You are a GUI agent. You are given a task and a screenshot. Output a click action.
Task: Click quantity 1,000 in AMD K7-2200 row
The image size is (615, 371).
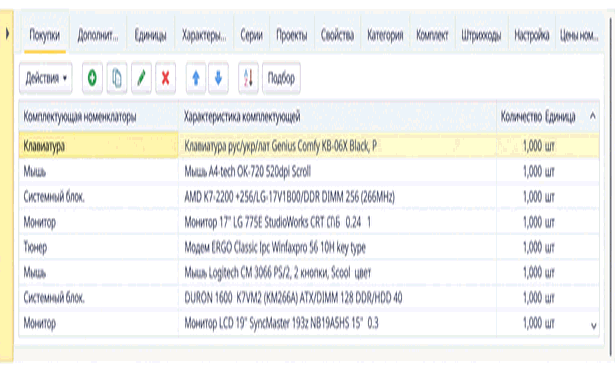(x=532, y=196)
